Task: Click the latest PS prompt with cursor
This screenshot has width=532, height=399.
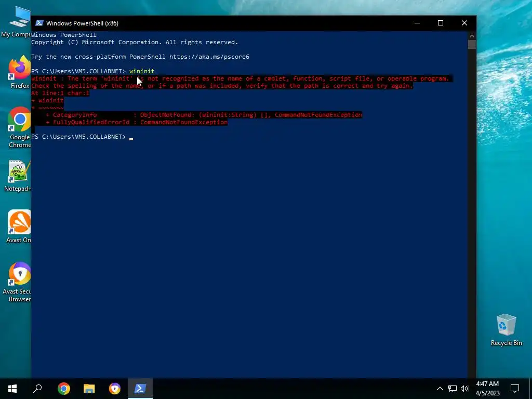Action: point(82,137)
